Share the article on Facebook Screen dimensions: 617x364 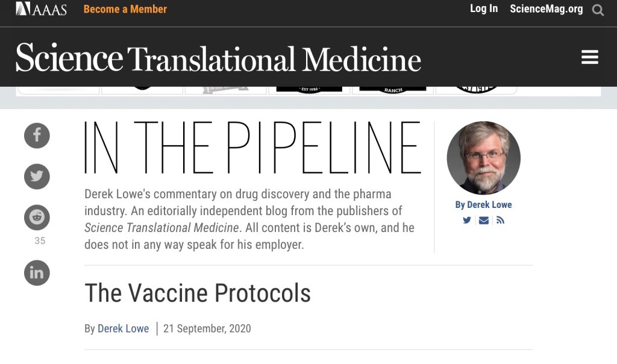click(37, 134)
